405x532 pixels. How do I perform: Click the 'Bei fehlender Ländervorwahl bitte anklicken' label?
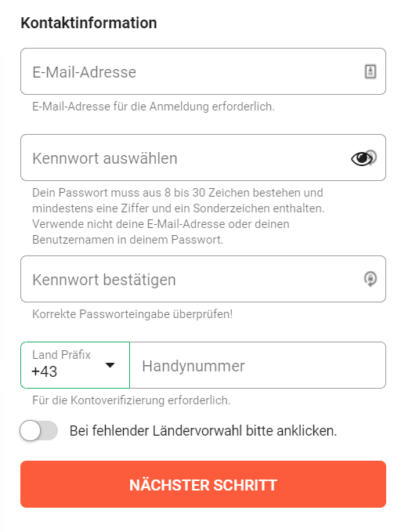[x=203, y=431]
